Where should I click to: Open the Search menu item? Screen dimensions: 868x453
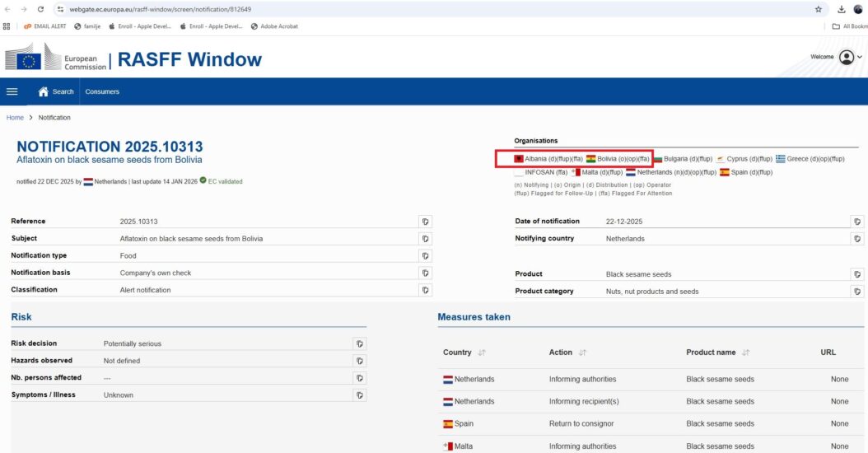(63, 91)
